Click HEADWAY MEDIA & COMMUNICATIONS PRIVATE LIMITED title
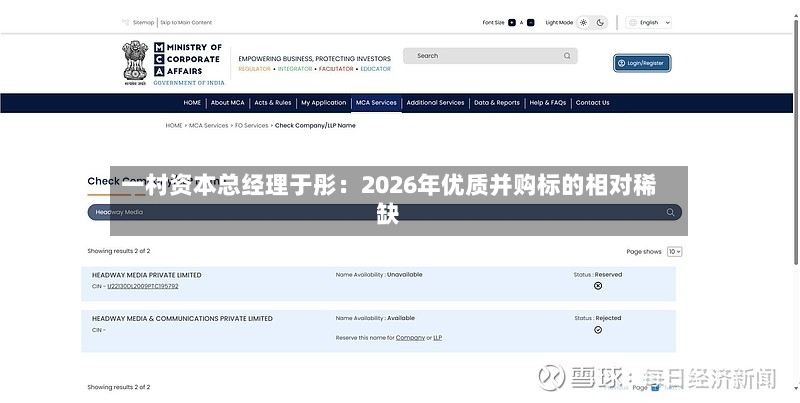The height and width of the screenshot is (403, 800). coord(182,318)
